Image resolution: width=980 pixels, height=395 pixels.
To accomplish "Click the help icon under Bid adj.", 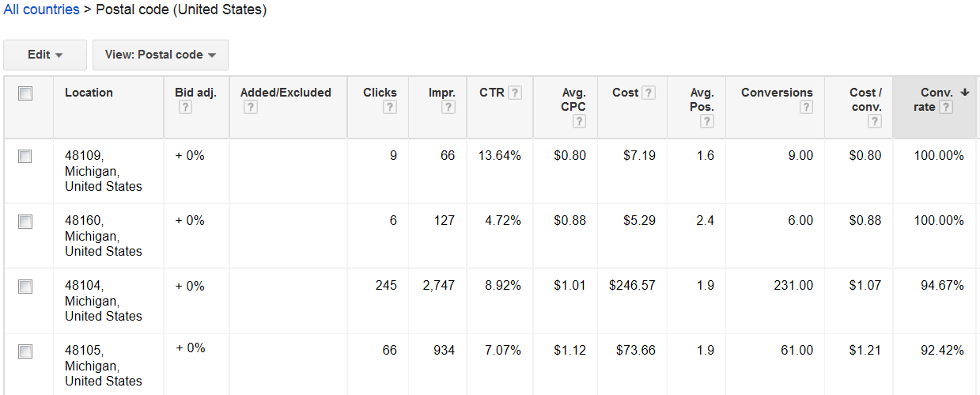I will 184,107.
